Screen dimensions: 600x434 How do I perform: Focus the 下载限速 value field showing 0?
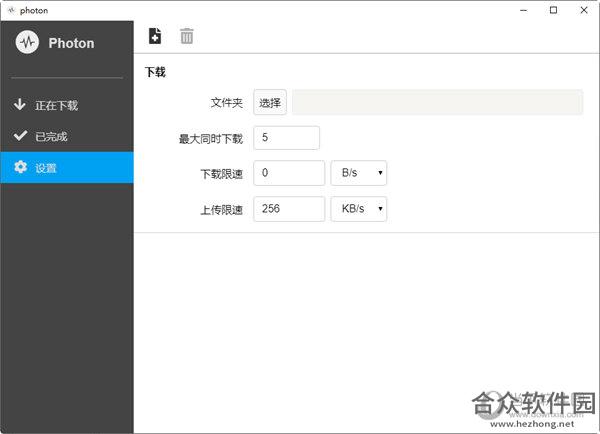pyautogui.click(x=289, y=173)
